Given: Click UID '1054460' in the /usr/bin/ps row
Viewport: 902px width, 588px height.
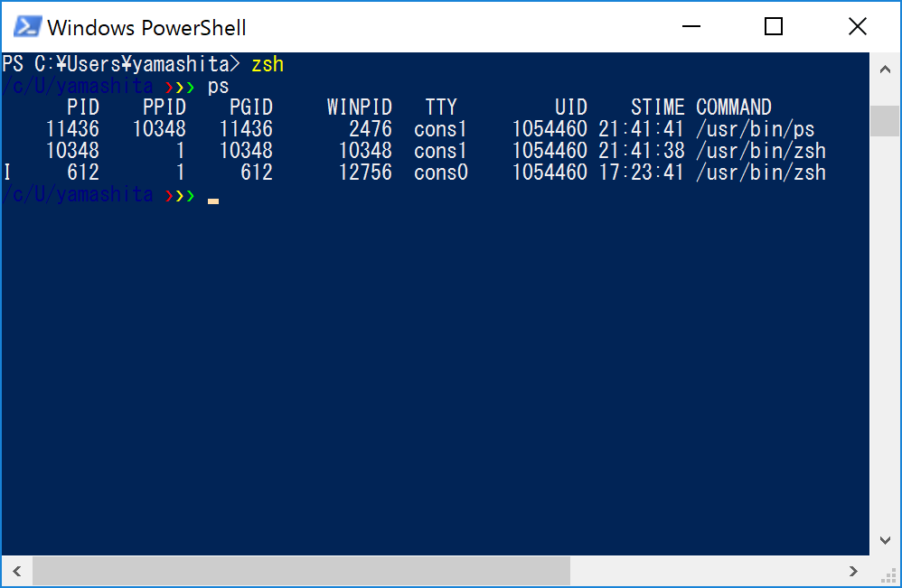Looking at the screenshot, I should point(550,129).
